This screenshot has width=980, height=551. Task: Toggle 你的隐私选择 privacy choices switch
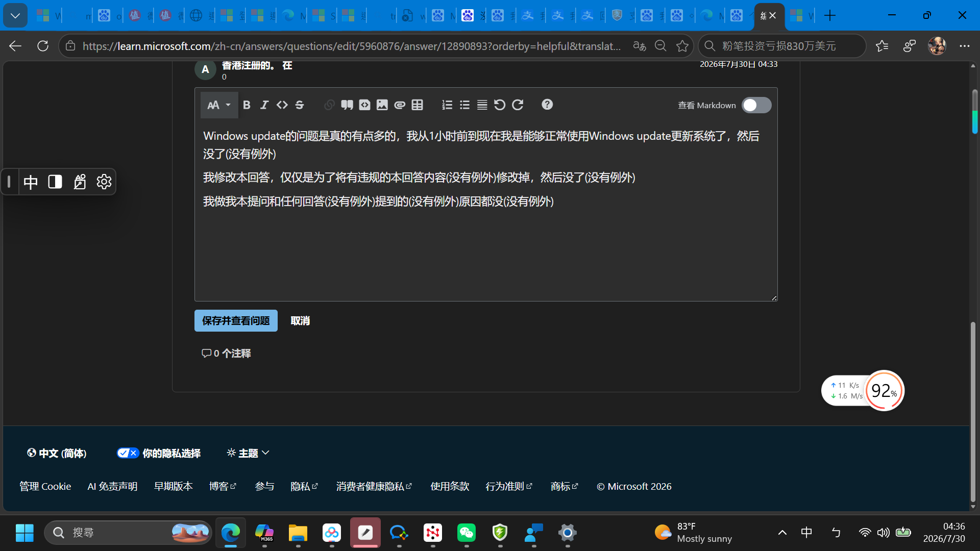[x=128, y=453]
